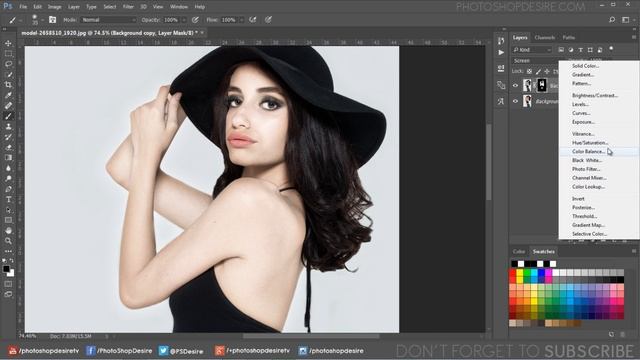Select the Hand tool
This screenshot has width=640, height=360.
(x=8, y=231)
